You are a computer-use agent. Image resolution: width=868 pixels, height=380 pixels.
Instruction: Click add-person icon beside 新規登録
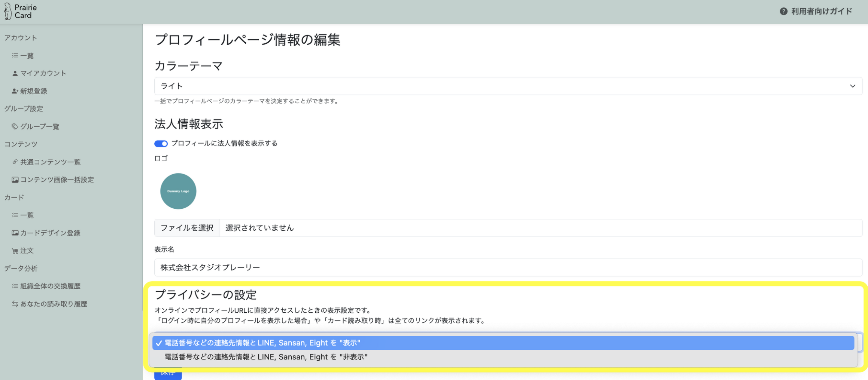click(x=15, y=91)
